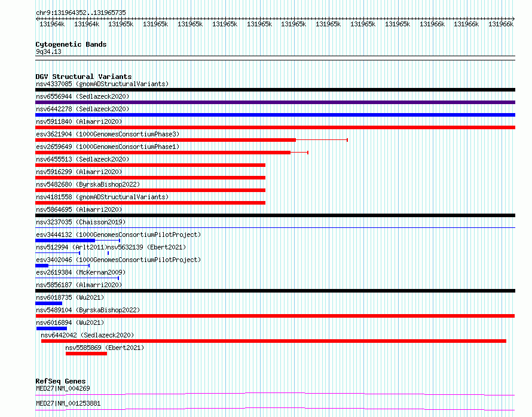The height and width of the screenshot is (417, 532).
Task: Click the thin blue line under esv2619384
Action: pyautogui.click(x=77, y=278)
